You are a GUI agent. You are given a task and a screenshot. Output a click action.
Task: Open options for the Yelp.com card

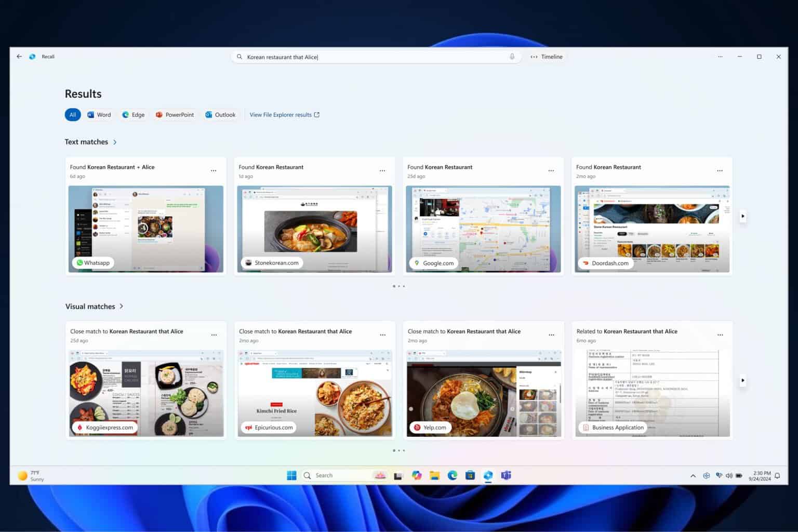click(x=552, y=335)
